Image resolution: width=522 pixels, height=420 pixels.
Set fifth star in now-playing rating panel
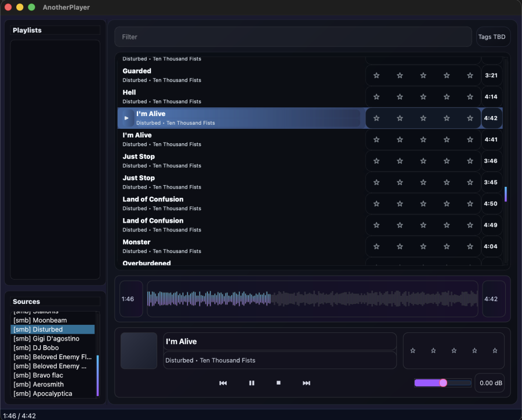pyautogui.click(x=495, y=350)
